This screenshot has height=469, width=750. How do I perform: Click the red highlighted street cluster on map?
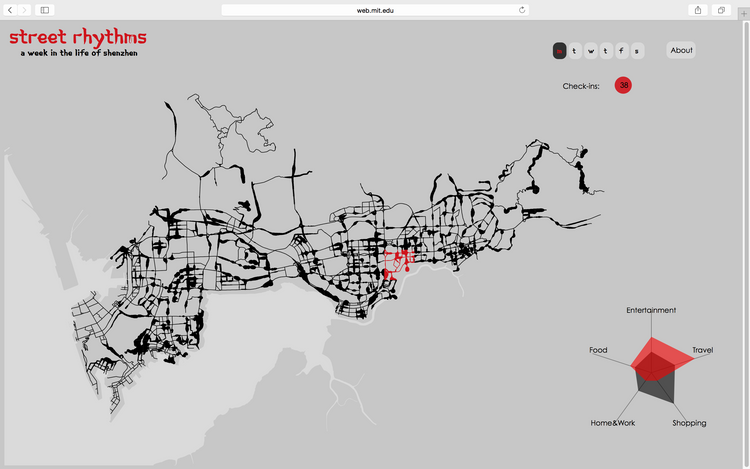(x=397, y=262)
